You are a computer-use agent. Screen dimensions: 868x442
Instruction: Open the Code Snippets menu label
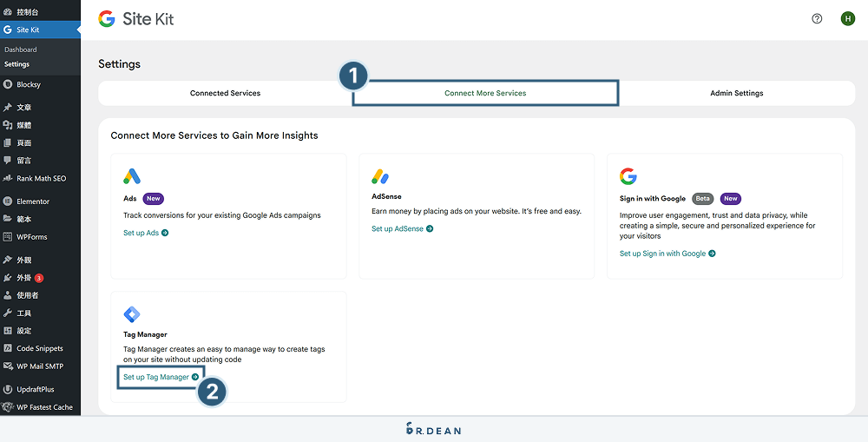(x=40, y=348)
